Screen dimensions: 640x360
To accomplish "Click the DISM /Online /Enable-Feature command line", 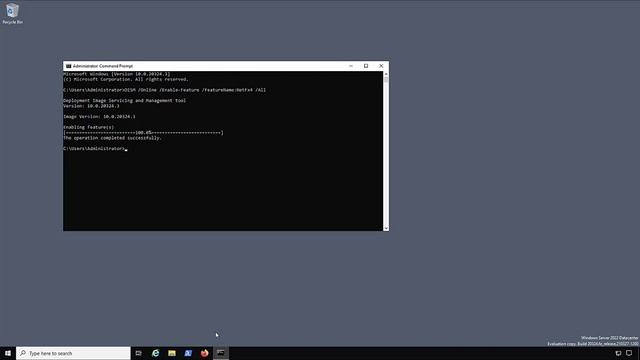I will tap(164, 90).
